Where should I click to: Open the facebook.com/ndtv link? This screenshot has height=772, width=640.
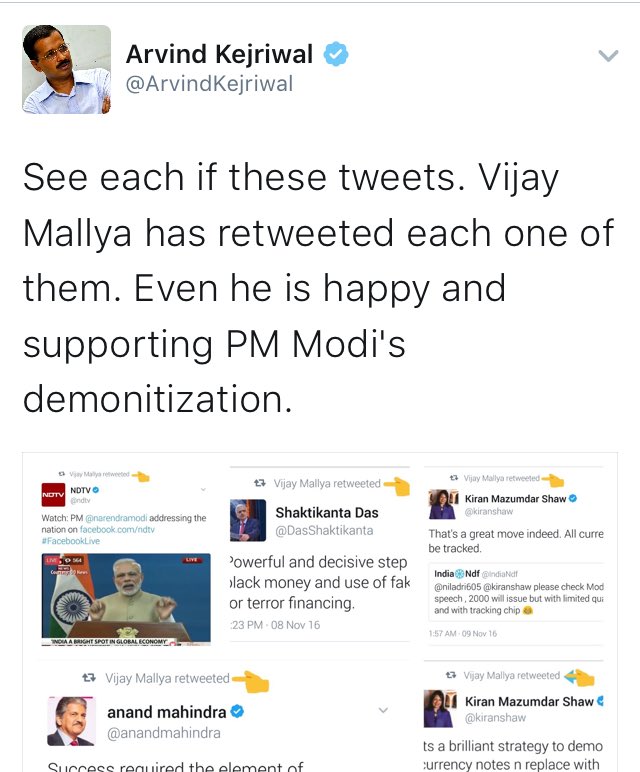pyautogui.click(x=117, y=529)
